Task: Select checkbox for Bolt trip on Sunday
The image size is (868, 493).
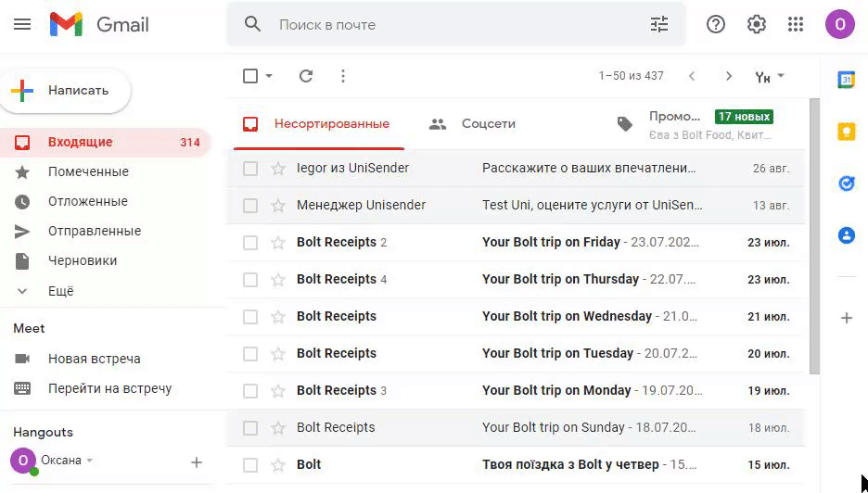Action: tap(250, 428)
